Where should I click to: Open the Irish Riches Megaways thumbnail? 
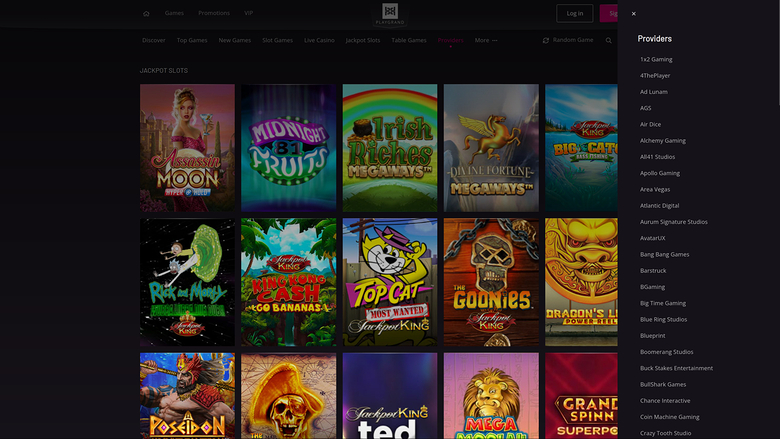tap(390, 148)
